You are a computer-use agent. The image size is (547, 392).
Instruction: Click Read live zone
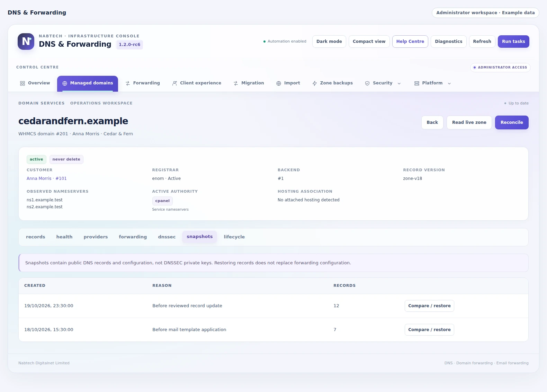pyautogui.click(x=469, y=122)
